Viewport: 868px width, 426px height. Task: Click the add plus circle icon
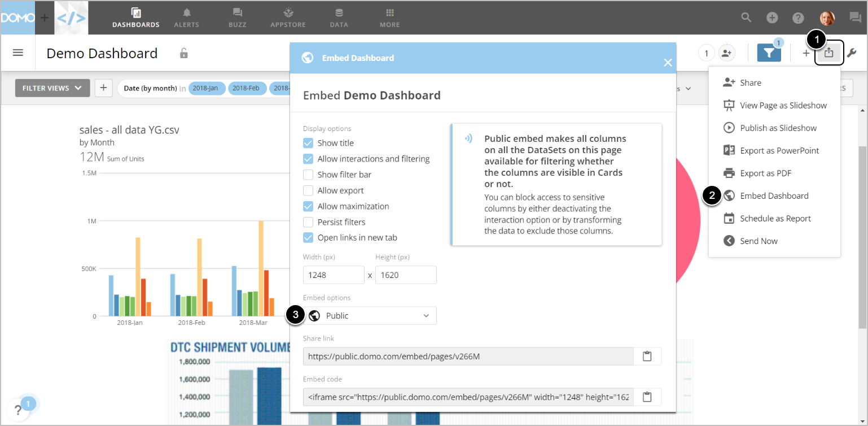coord(772,18)
